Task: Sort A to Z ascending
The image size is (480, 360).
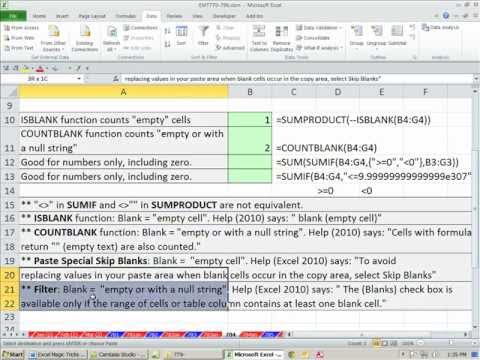Action: 167,31
